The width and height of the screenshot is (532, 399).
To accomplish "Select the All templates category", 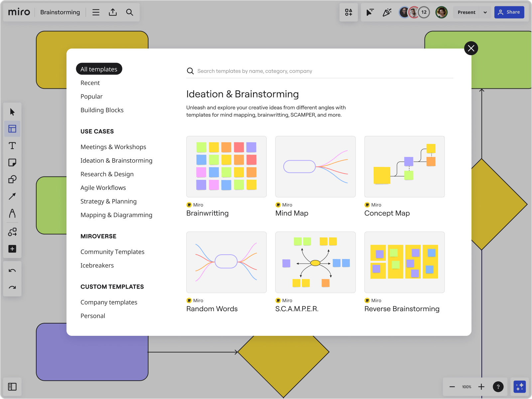I will [x=99, y=69].
